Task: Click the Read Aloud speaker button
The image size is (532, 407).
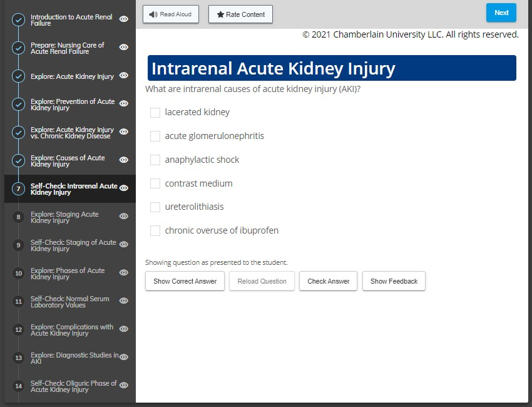Action: (171, 14)
